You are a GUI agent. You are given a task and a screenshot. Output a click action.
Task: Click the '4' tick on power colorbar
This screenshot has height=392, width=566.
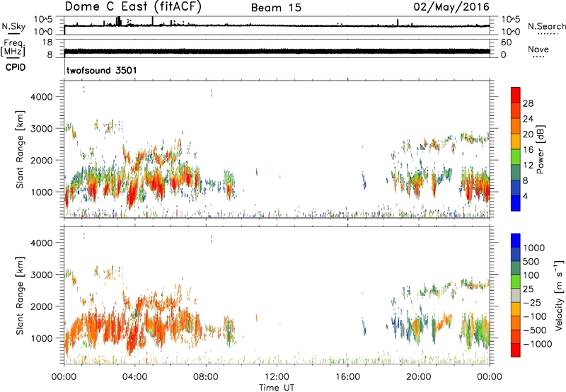(x=525, y=196)
